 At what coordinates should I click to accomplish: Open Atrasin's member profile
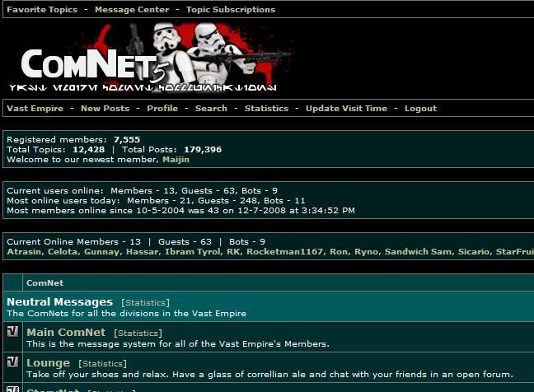(x=24, y=252)
